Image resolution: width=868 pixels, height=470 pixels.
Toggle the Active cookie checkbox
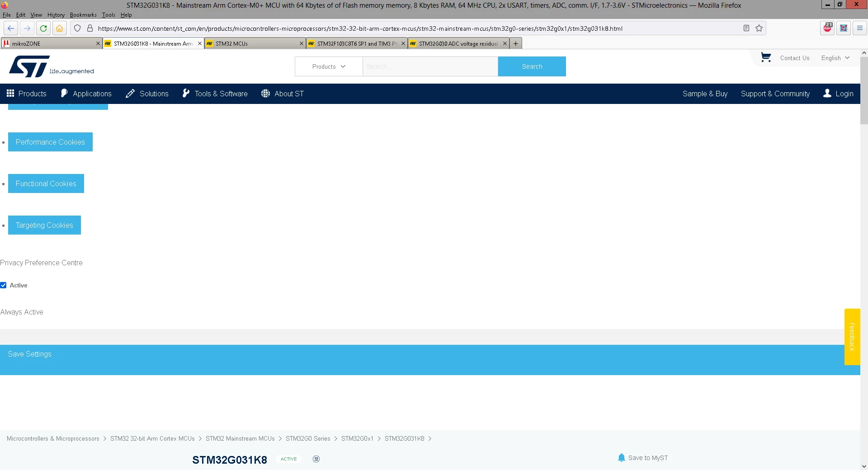coord(3,285)
